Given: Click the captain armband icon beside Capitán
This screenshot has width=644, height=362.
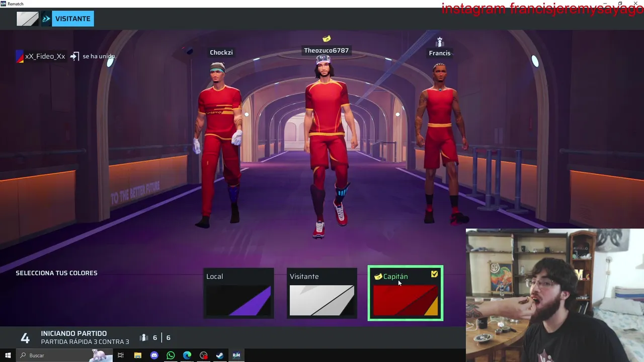Looking at the screenshot, I should point(378,277).
